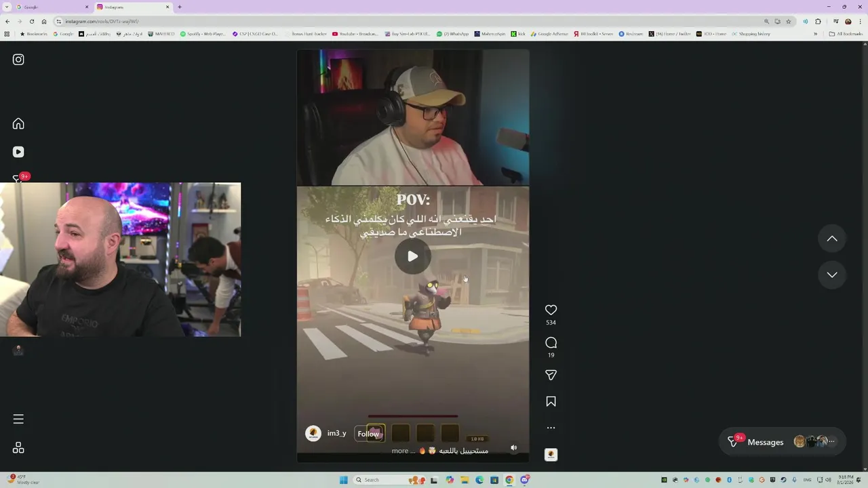Open the floating Messages panel
This screenshot has height=488, width=868.
[x=783, y=442]
